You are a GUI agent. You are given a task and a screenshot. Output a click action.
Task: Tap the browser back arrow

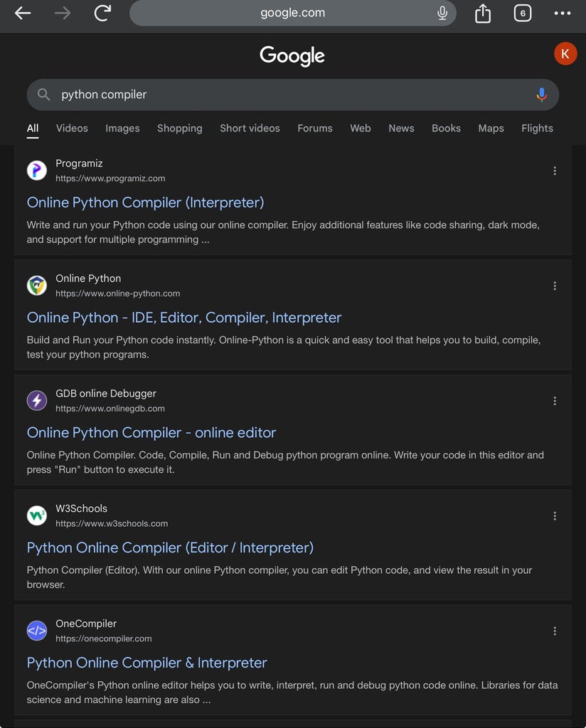pyautogui.click(x=23, y=13)
